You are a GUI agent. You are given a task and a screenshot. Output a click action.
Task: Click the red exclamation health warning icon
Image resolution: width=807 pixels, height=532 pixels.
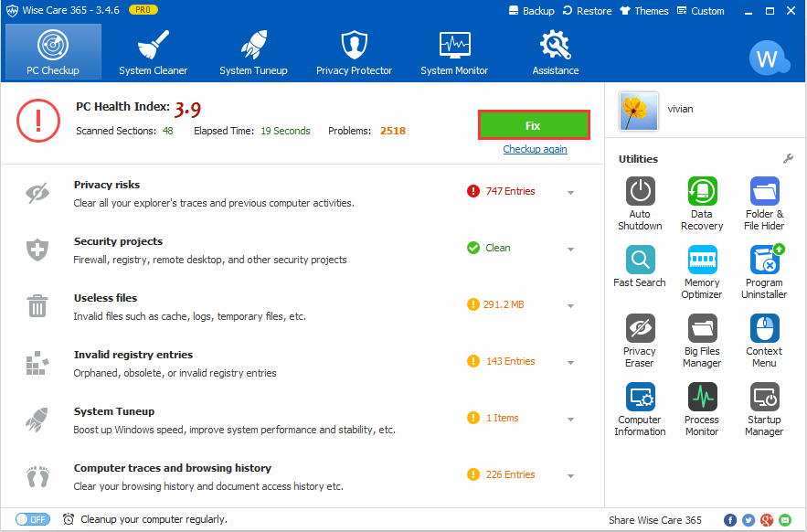click(x=38, y=121)
